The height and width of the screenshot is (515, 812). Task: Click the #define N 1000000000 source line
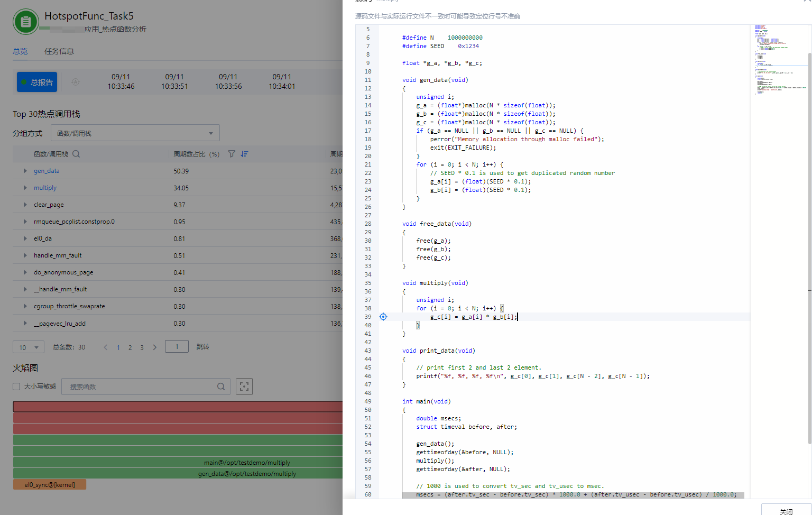click(442, 38)
